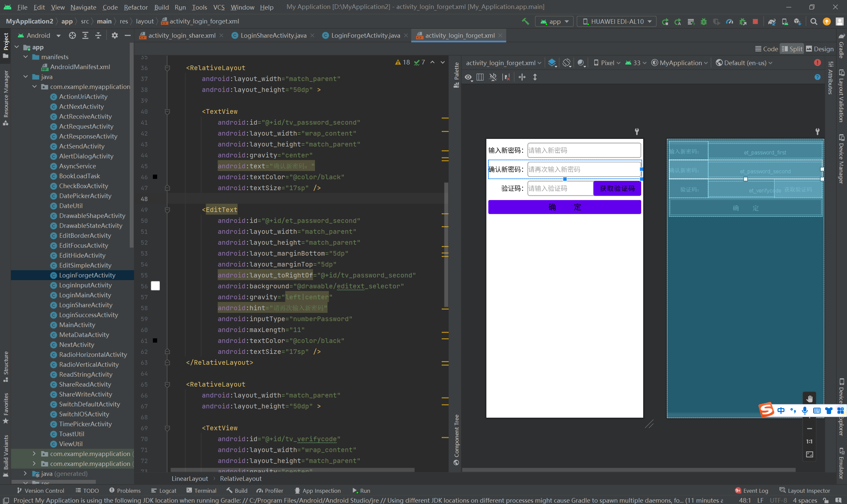847x504 pixels.
Task: Click the orientation rotate icon in design toolbar
Action: click(566, 63)
